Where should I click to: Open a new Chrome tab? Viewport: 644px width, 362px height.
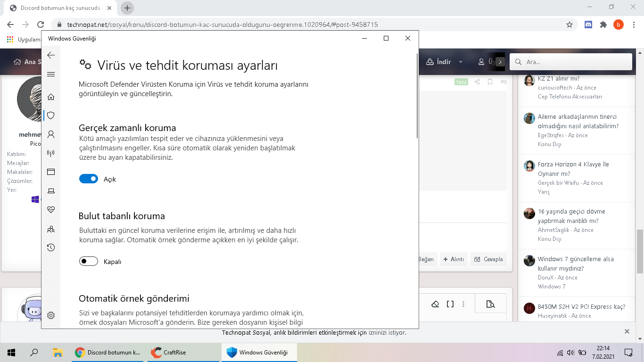click(x=127, y=8)
